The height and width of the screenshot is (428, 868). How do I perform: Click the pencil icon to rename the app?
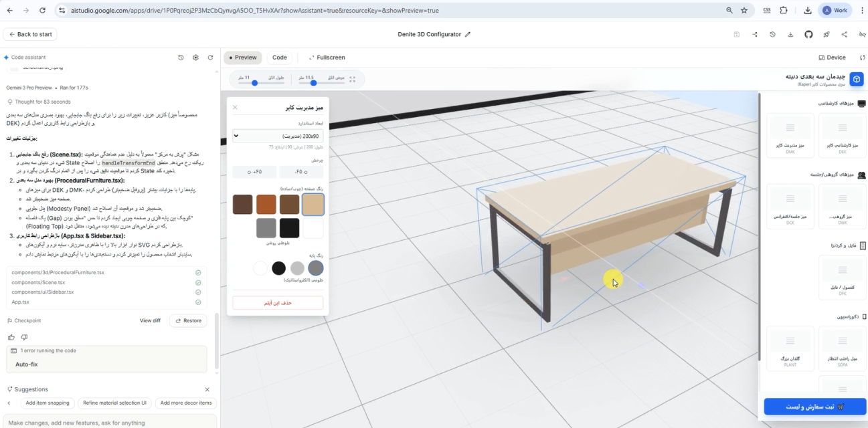(468, 34)
